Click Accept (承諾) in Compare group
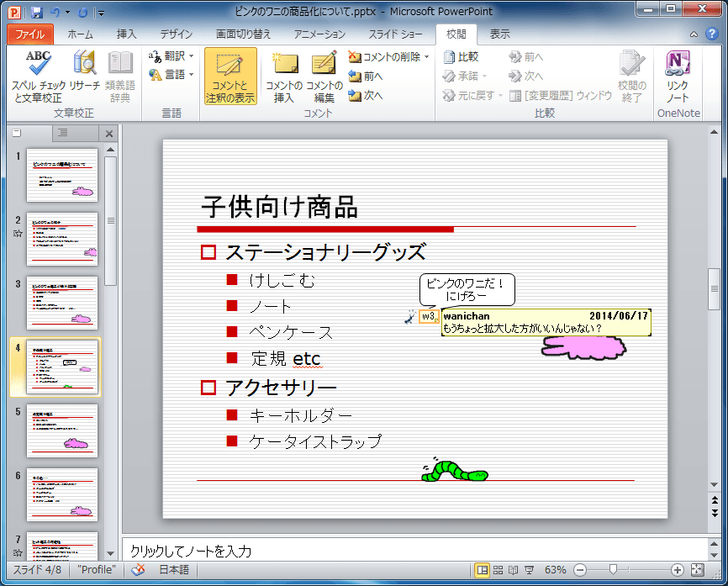 [464, 76]
